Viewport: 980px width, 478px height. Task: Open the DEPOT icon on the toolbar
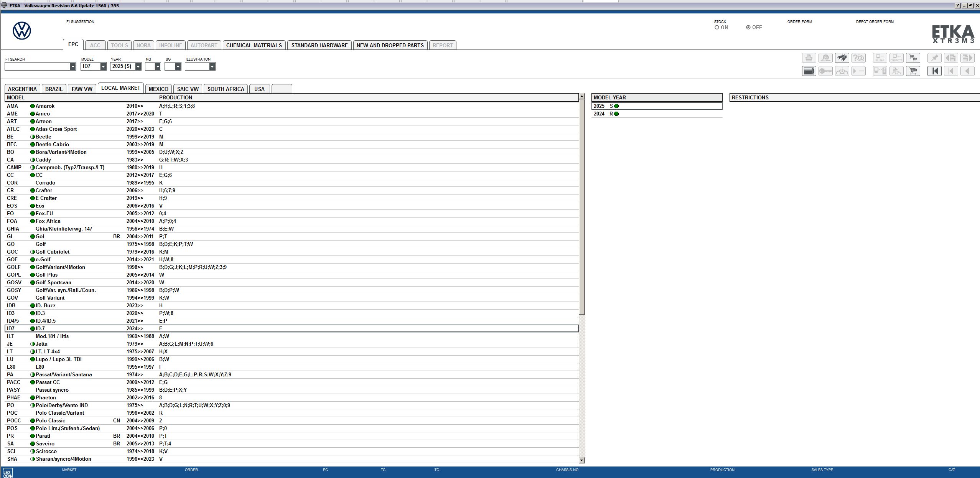click(x=896, y=58)
